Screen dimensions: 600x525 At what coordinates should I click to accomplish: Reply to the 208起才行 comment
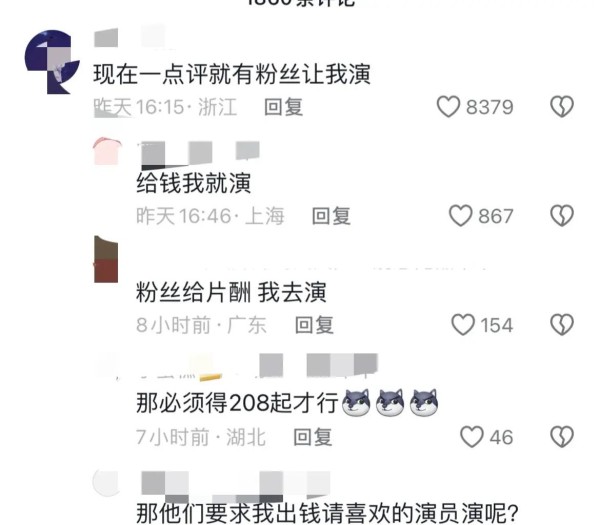tap(313, 437)
